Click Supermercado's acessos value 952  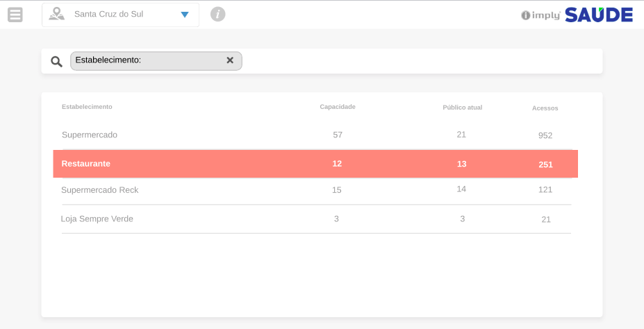(x=545, y=135)
